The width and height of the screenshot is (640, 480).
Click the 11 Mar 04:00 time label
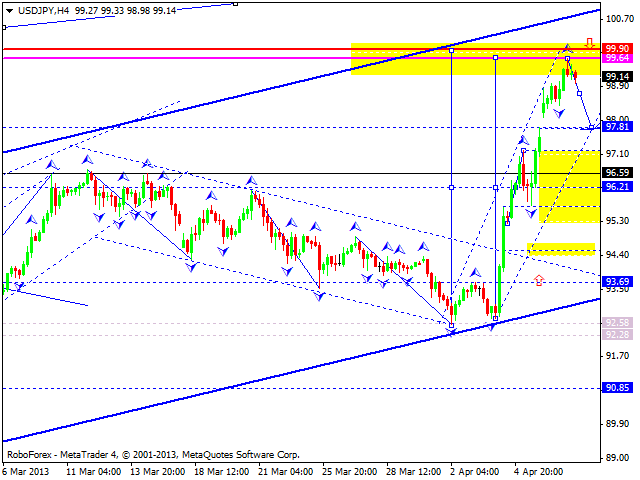[x=93, y=472]
